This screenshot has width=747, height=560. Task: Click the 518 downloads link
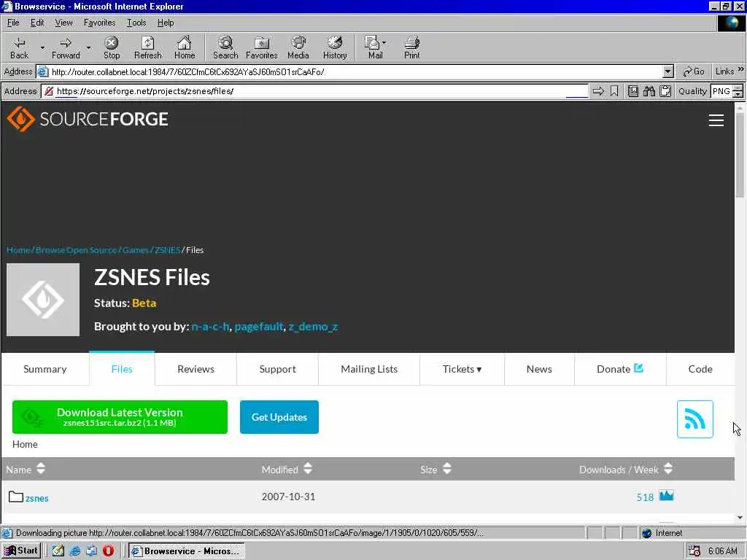point(645,497)
